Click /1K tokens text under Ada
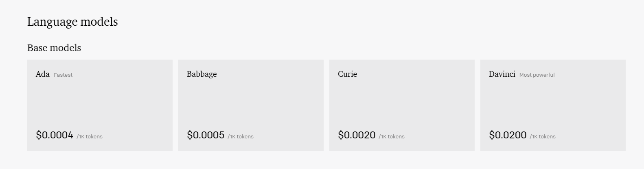The image size is (644, 169). (90, 137)
